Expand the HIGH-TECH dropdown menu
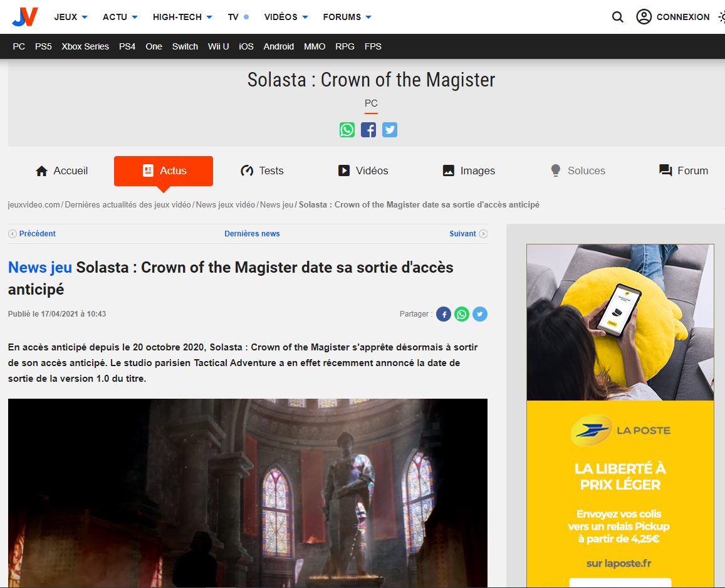Viewport: 725px width, 588px height. click(x=182, y=17)
